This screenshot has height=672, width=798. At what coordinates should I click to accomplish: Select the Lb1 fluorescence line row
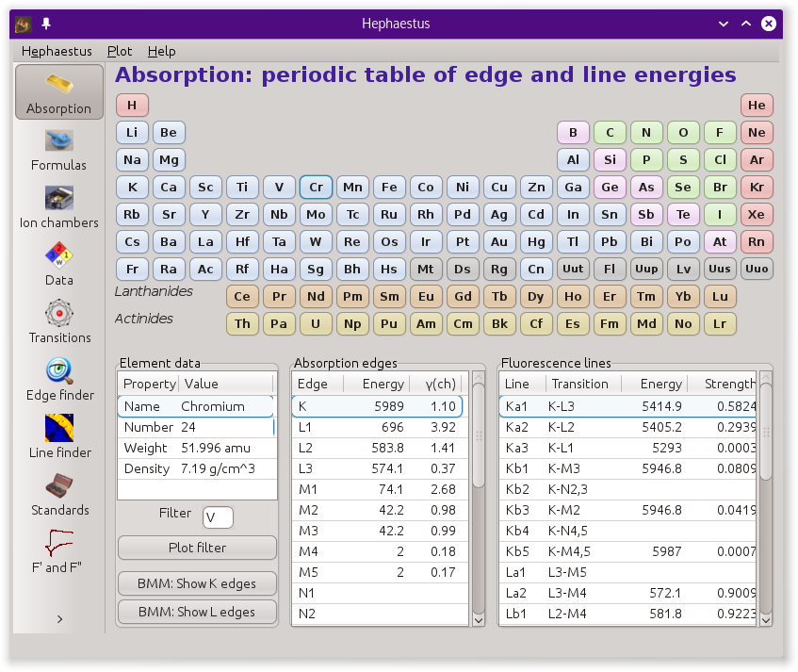click(x=627, y=614)
